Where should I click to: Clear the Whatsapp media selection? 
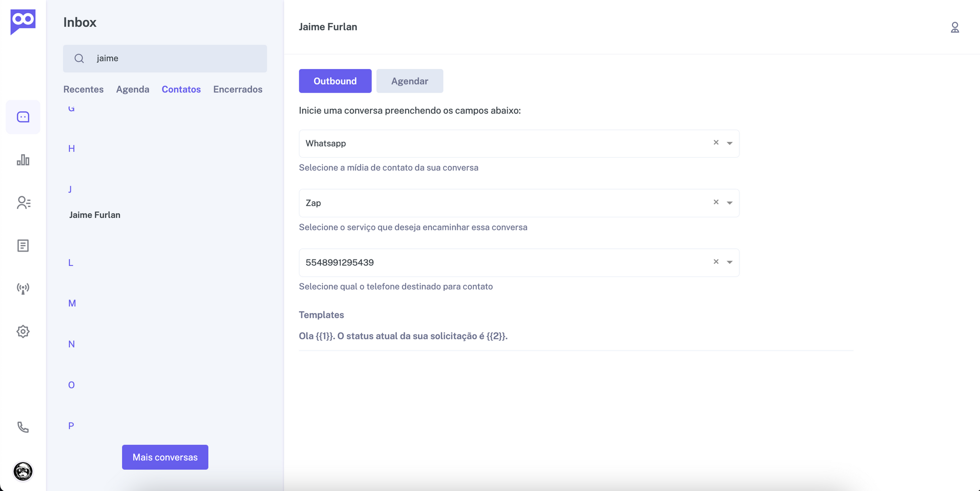716,142
